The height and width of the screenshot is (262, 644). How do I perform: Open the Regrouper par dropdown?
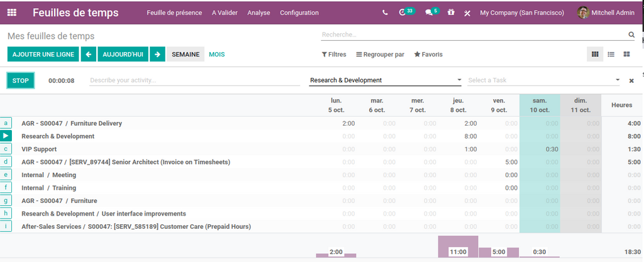380,55
